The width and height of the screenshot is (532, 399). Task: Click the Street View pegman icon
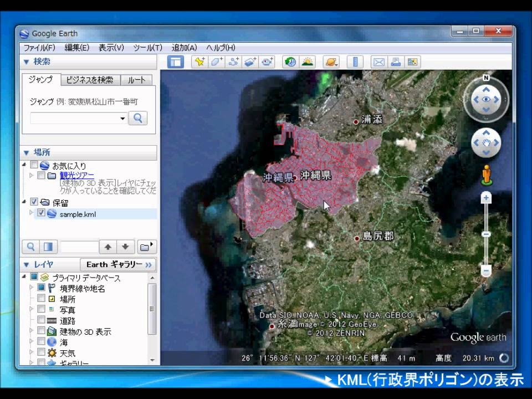click(x=486, y=175)
